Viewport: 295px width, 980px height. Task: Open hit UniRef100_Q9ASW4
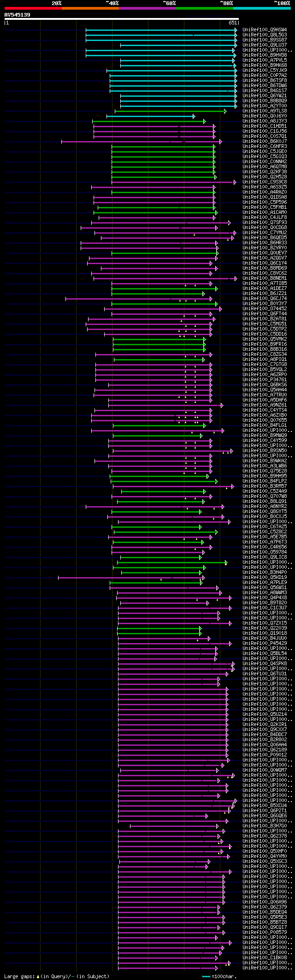(265, 30)
